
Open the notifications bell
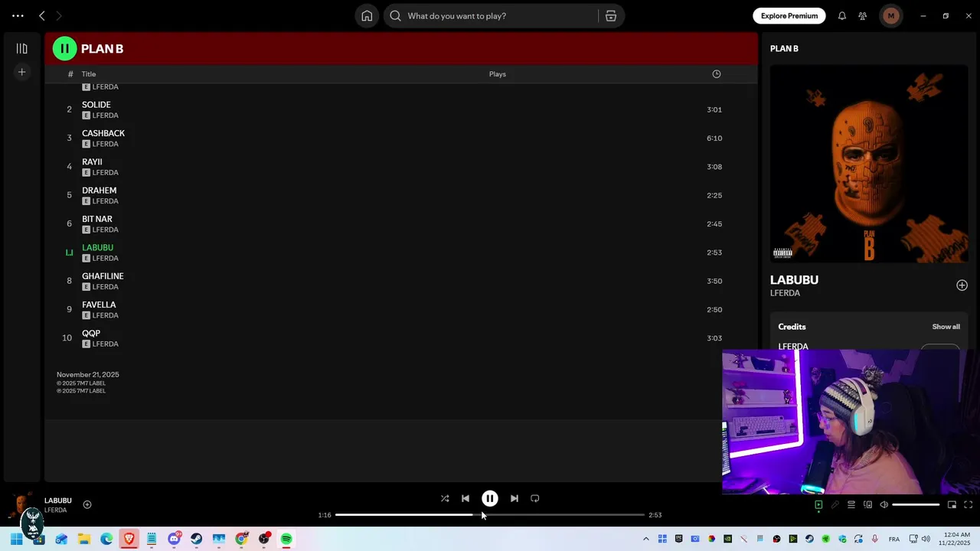tap(842, 16)
